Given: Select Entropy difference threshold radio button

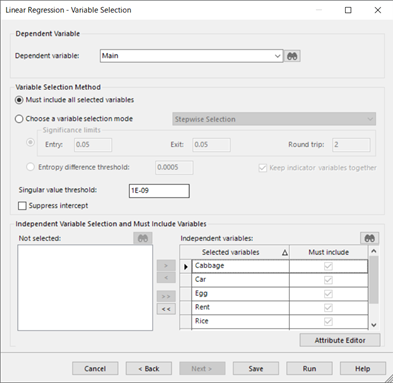Looking at the screenshot, I should tap(30, 167).
